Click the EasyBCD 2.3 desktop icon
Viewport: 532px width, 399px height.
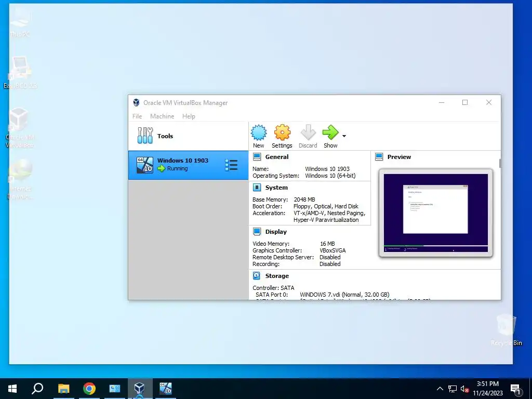click(20, 73)
